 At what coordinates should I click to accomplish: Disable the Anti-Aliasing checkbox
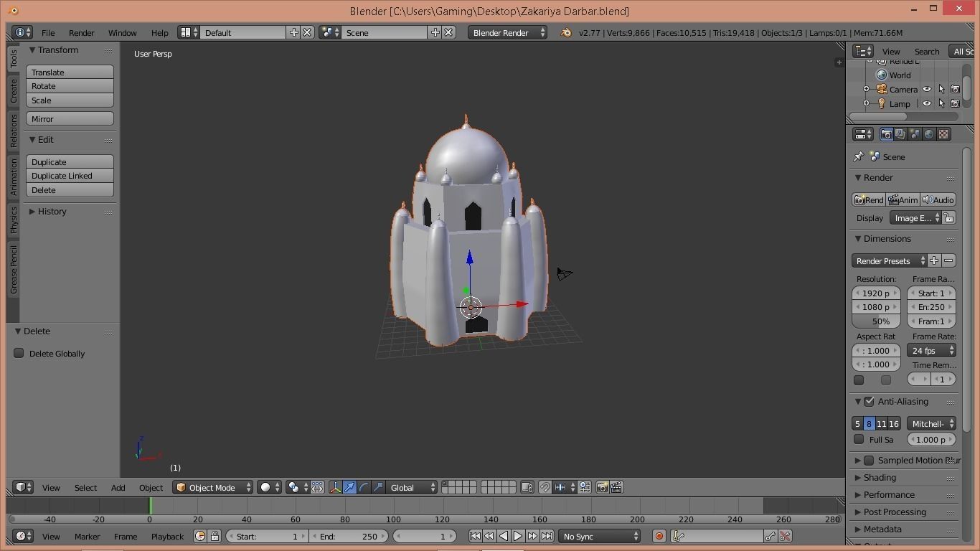869,402
